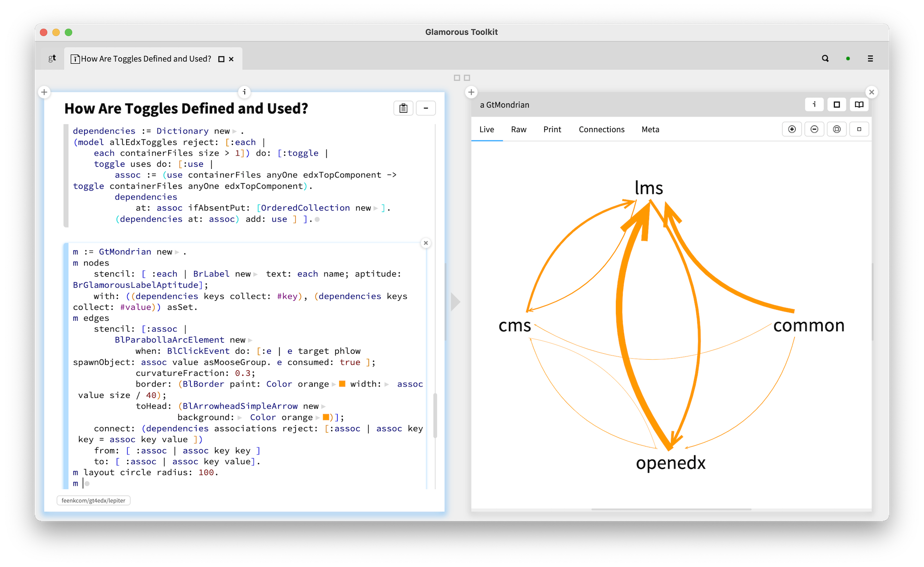924x567 pixels.
Task: Expand the 'GtMondrian new' triangle
Action: point(177,253)
